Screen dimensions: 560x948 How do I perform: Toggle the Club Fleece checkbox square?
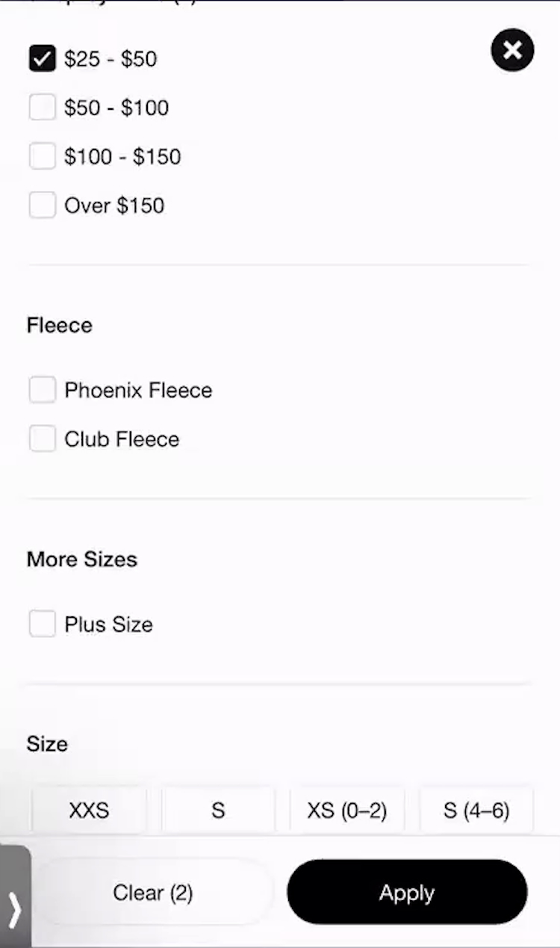(x=43, y=439)
